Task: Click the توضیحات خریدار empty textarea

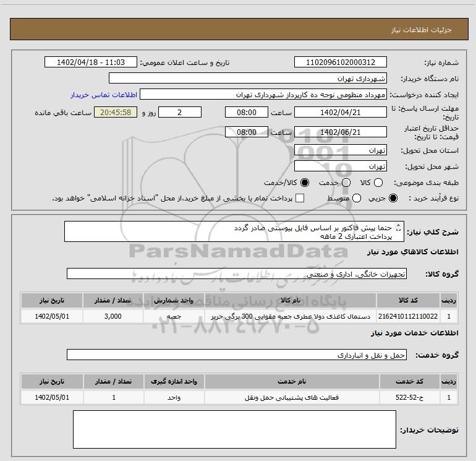Action: pos(234,429)
